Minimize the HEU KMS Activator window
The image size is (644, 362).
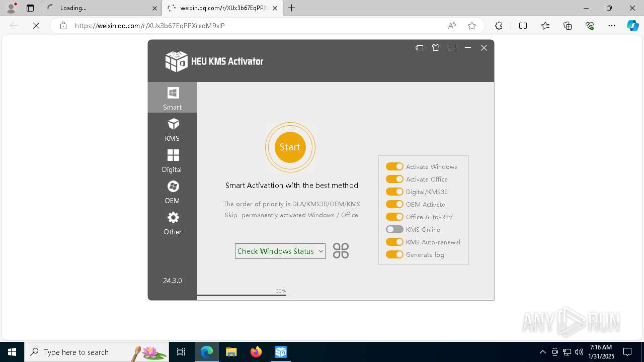pos(468,48)
